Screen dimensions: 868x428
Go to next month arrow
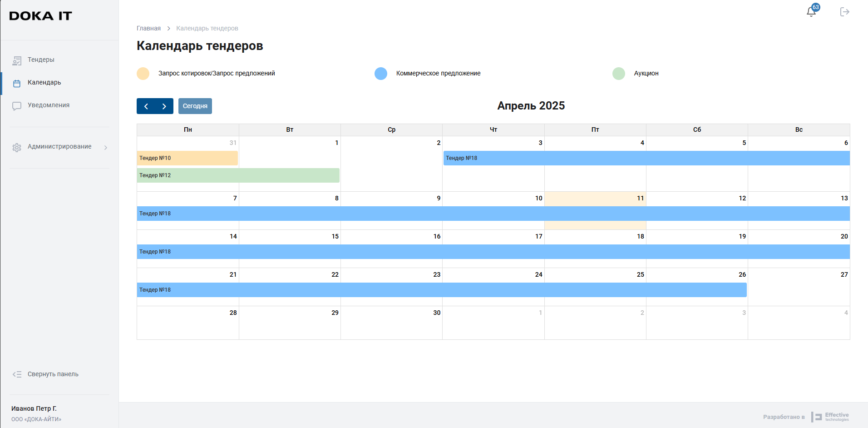[164, 106]
